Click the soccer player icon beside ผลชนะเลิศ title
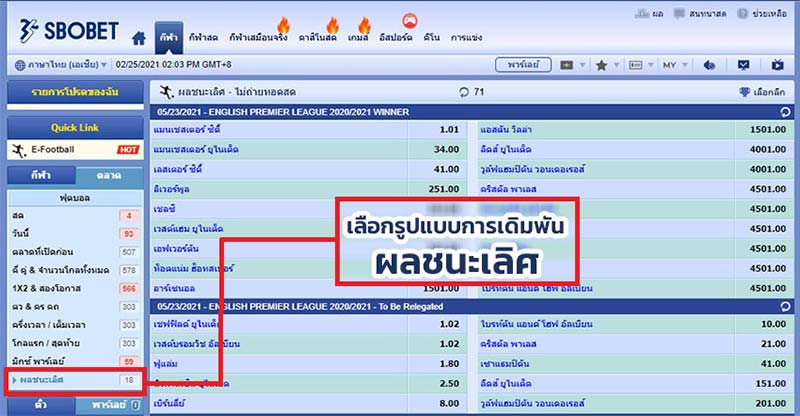Viewport: 800px width, 416px height. pos(166,92)
